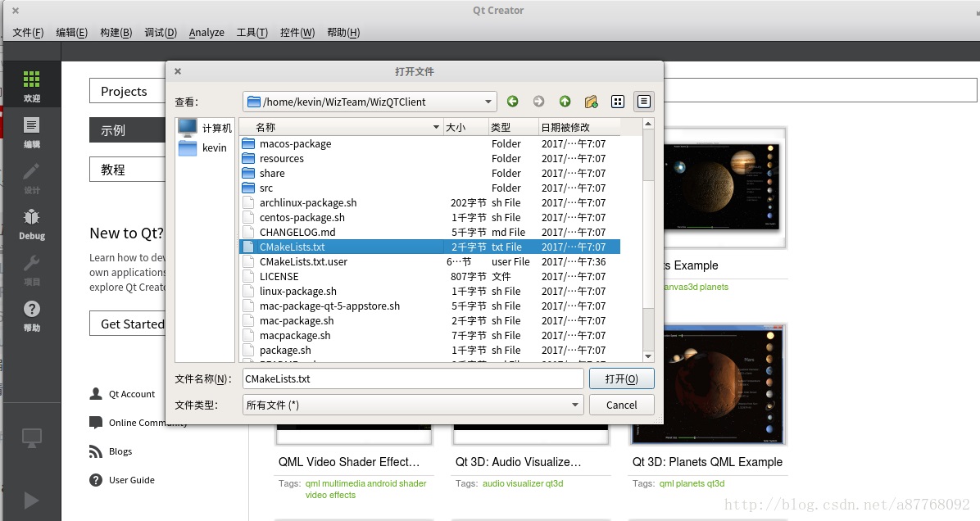This screenshot has height=521, width=980.
Task: Open the Projects welcome tab
Action: point(128,91)
